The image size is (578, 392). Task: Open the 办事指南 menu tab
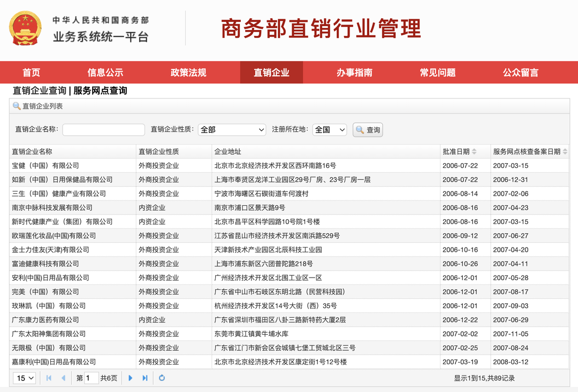355,73
